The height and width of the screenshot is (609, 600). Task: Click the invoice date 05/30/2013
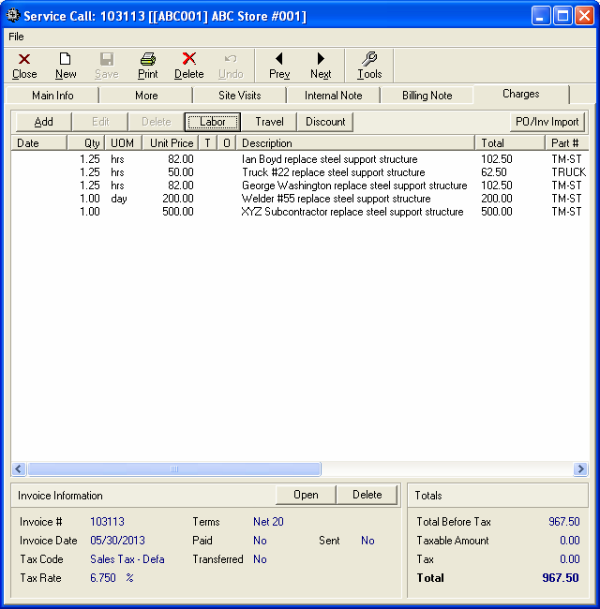coord(117,540)
